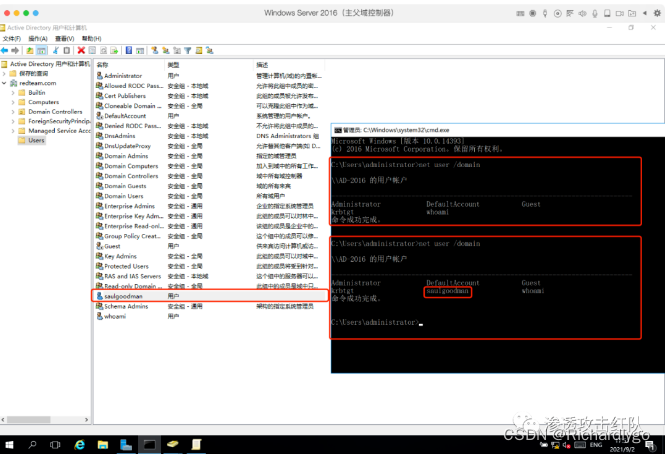Image resolution: width=666 pixels, height=454 pixels.
Task: Click the tree pane horizontal scrollbar thumb
Action: (28, 420)
